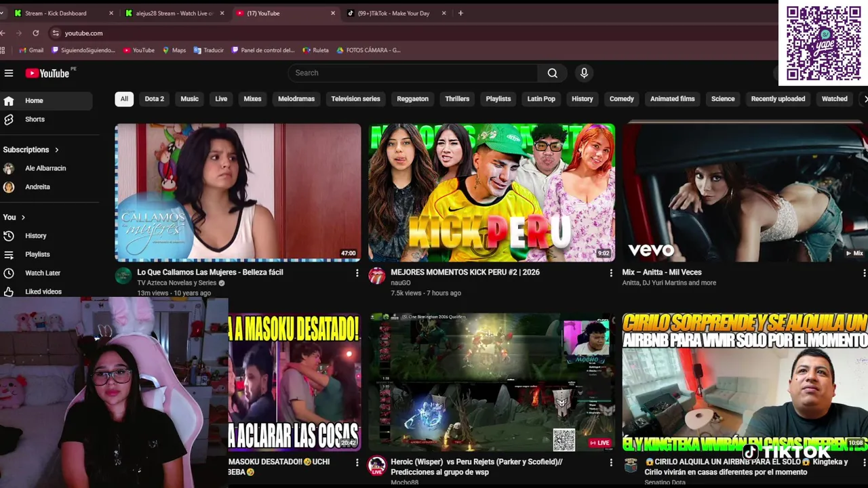Image resolution: width=868 pixels, height=488 pixels.
Task: Open more options for MASOKU DESATADO video
Action: coord(357,462)
